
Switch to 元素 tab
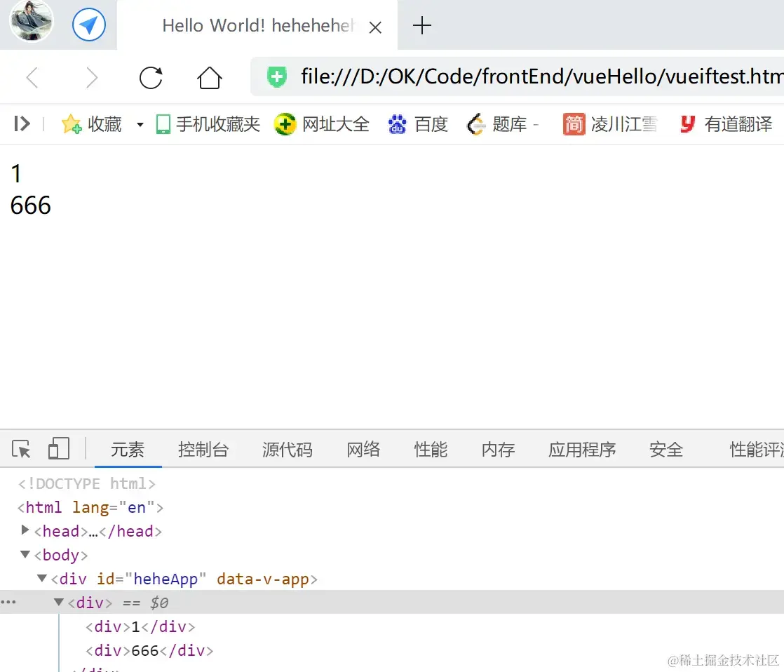128,450
